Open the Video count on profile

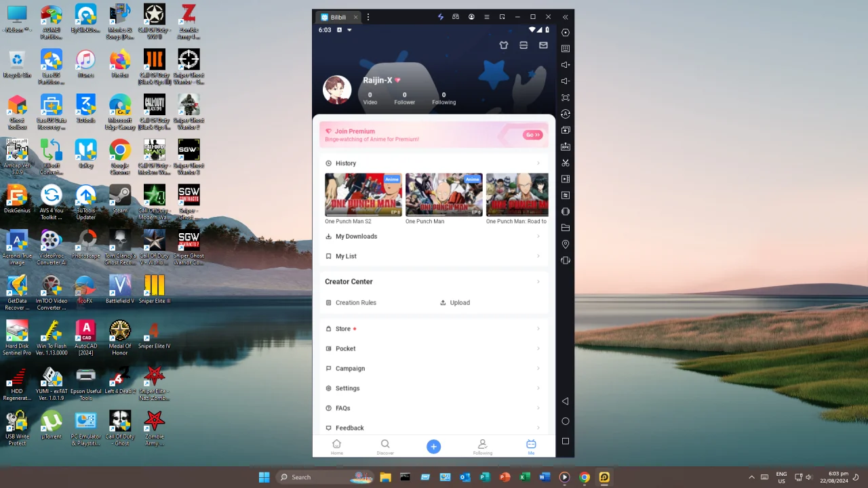click(x=370, y=99)
